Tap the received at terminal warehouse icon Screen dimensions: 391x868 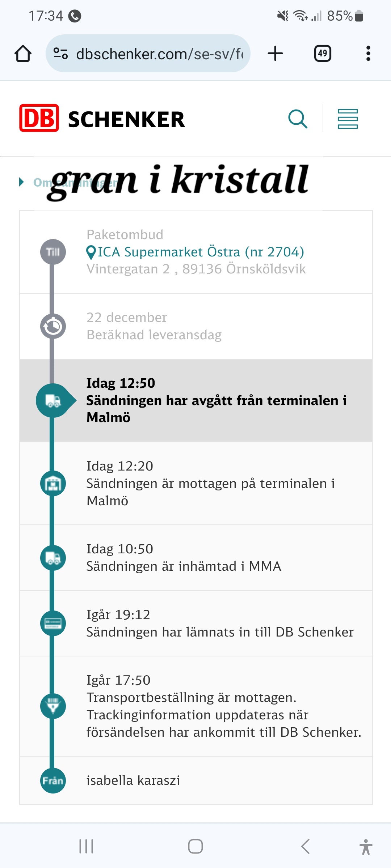pos(53,484)
